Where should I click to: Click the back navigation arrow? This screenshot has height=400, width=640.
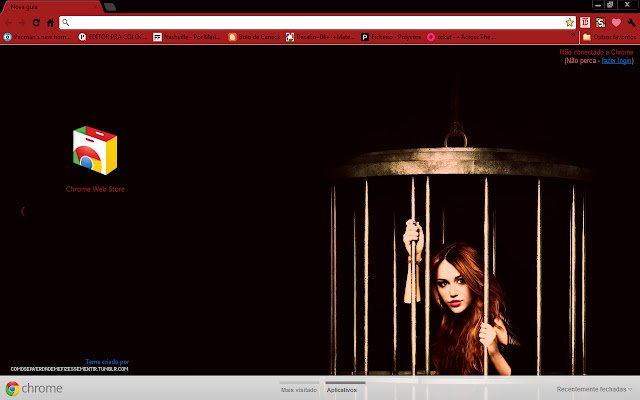pos(8,23)
